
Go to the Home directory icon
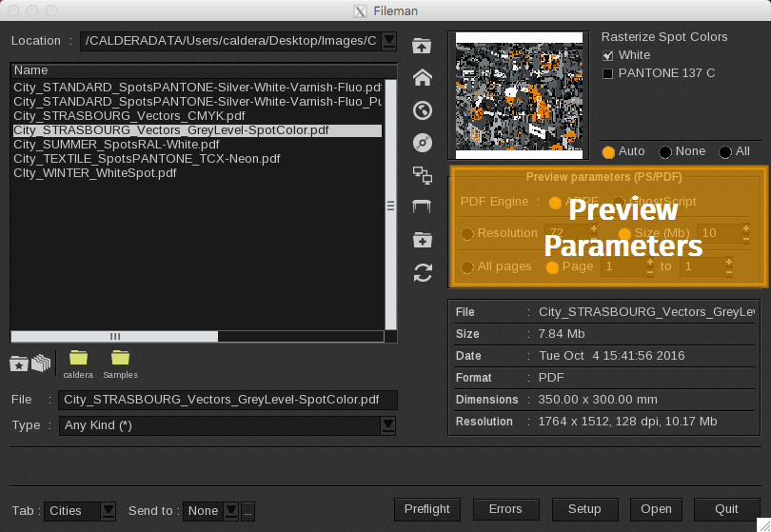423,78
